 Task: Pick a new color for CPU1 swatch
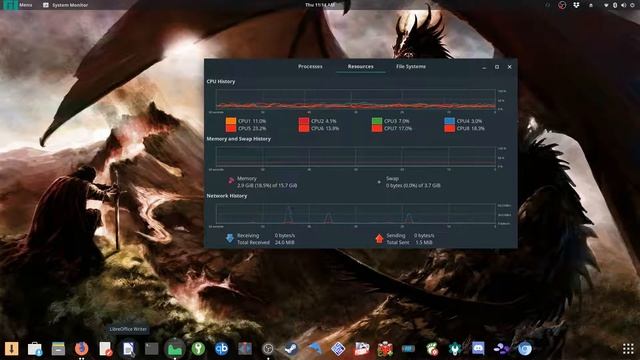(231, 121)
